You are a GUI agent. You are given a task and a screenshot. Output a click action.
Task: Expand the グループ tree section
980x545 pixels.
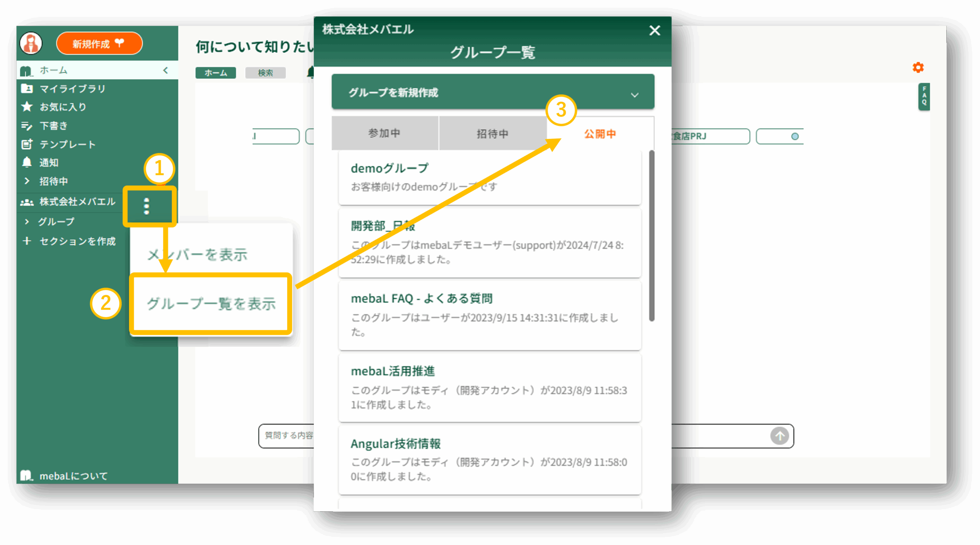pyautogui.click(x=27, y=222)
